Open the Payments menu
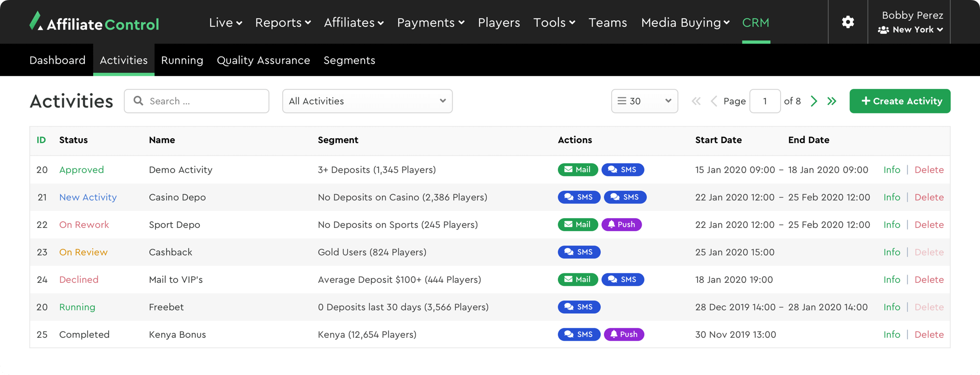Viewport: 980px width, 375px height. point(430,22)
